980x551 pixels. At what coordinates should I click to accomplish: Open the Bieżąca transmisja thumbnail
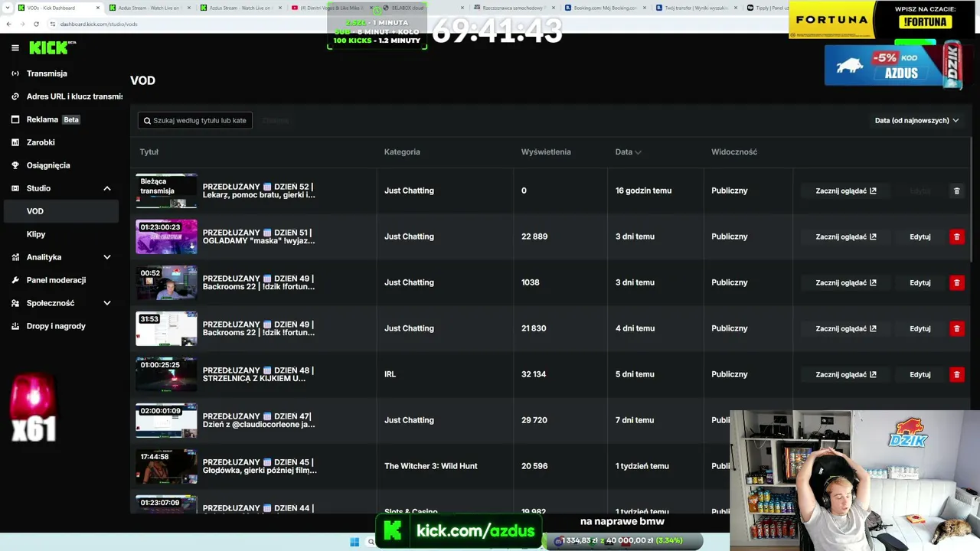pos(166,191)
